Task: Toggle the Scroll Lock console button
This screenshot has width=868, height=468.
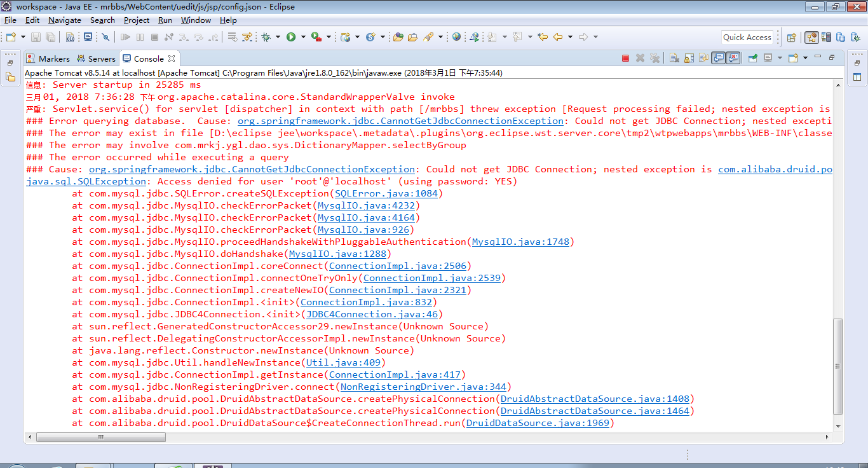Action: point(689,58)
